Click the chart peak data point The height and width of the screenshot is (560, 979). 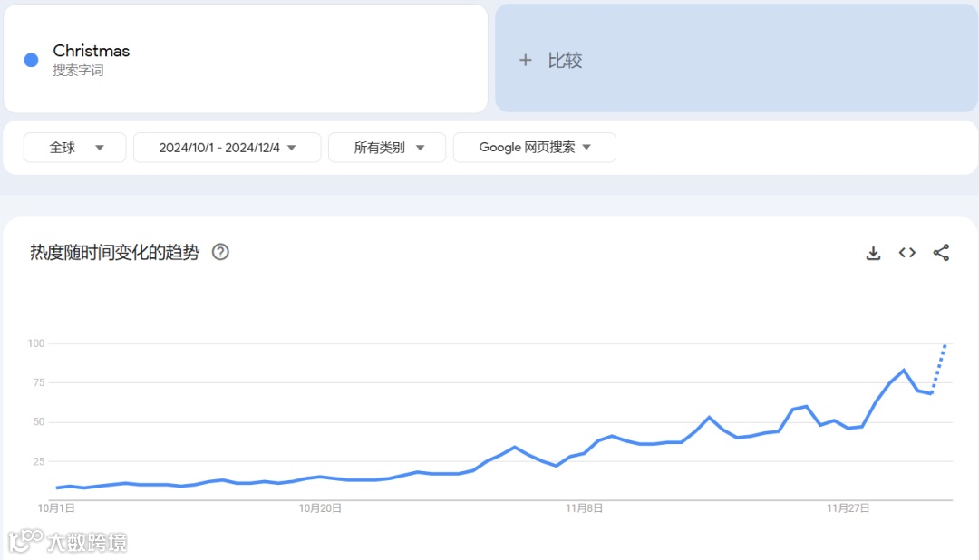coord(904,370)
